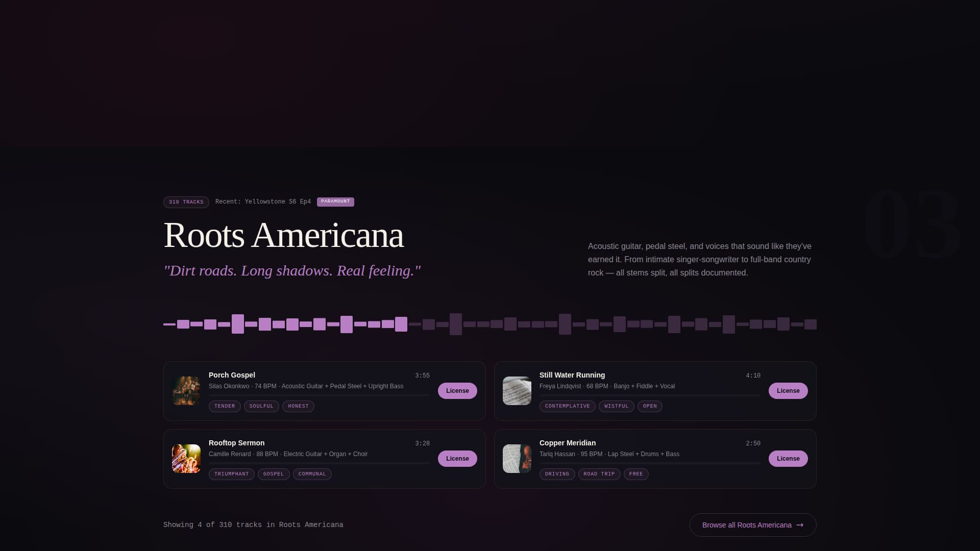Image resolution: width=980 pixels, height=551 pixels.
Task: License the track Still Water Running
Action: [788, 390]
